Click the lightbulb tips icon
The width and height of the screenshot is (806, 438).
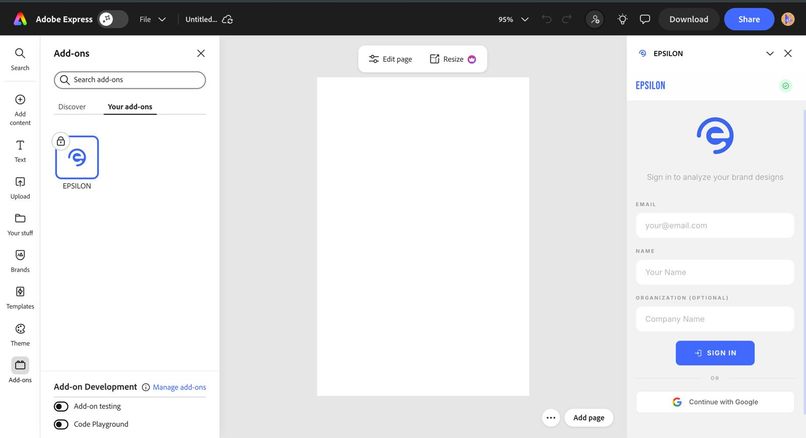pos(622,20)
